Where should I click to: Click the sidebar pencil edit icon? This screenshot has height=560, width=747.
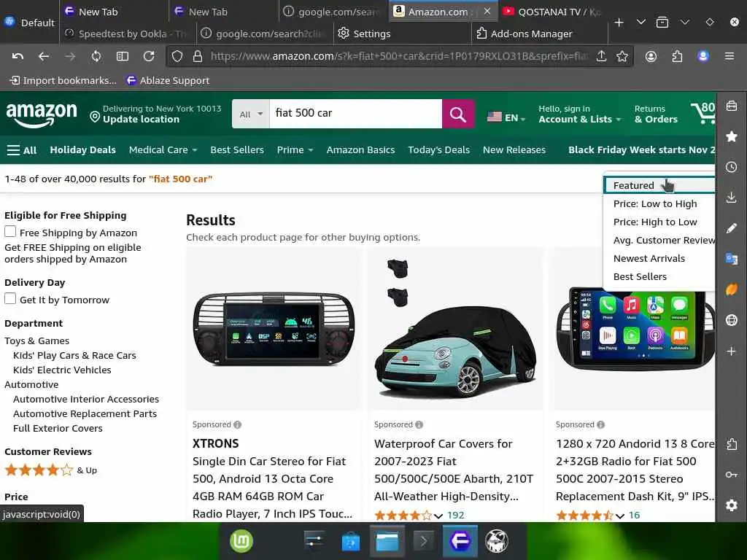coord(731,228)
